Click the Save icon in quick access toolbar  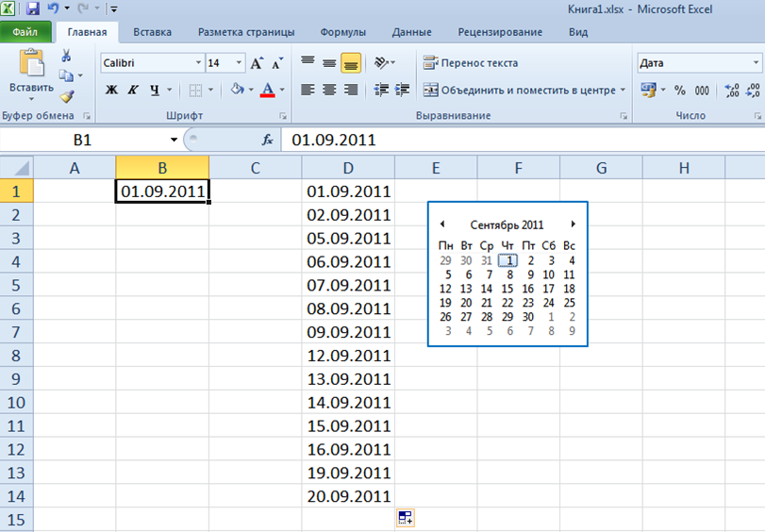(x=33, y=8)
